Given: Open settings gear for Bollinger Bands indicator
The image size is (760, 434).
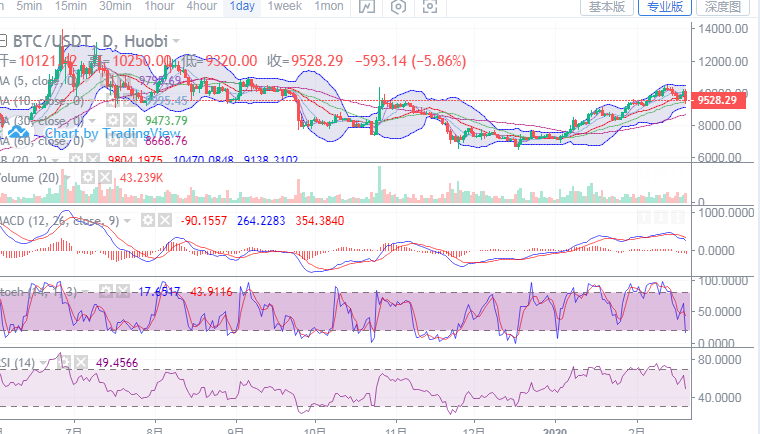Looking at the screenshot, I should click(76, 159).
